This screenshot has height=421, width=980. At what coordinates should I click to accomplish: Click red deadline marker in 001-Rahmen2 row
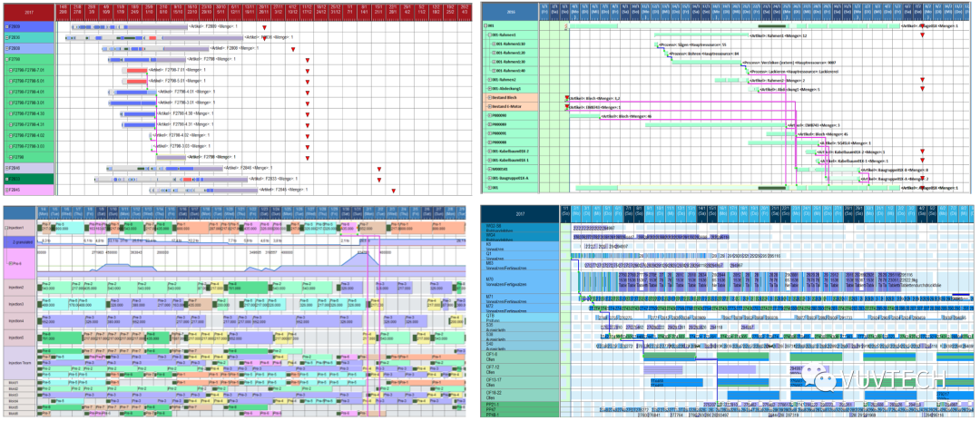(x=922, y=81)
